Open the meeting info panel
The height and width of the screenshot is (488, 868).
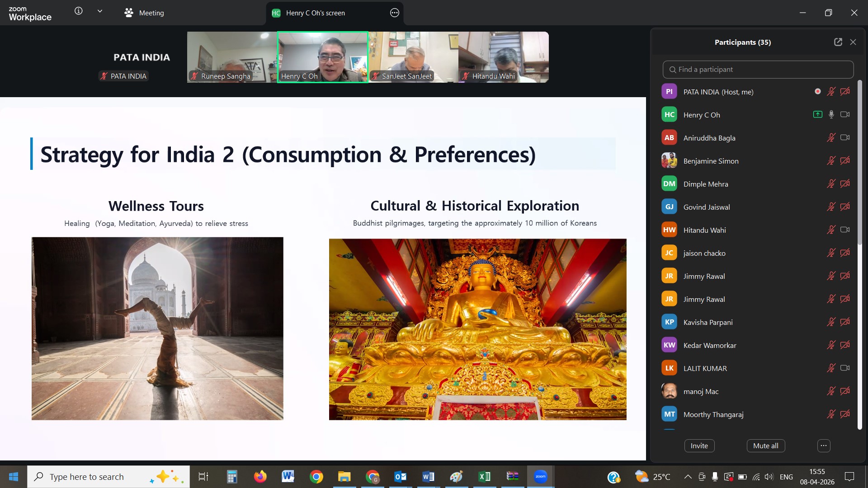click(x=78, y=11)
